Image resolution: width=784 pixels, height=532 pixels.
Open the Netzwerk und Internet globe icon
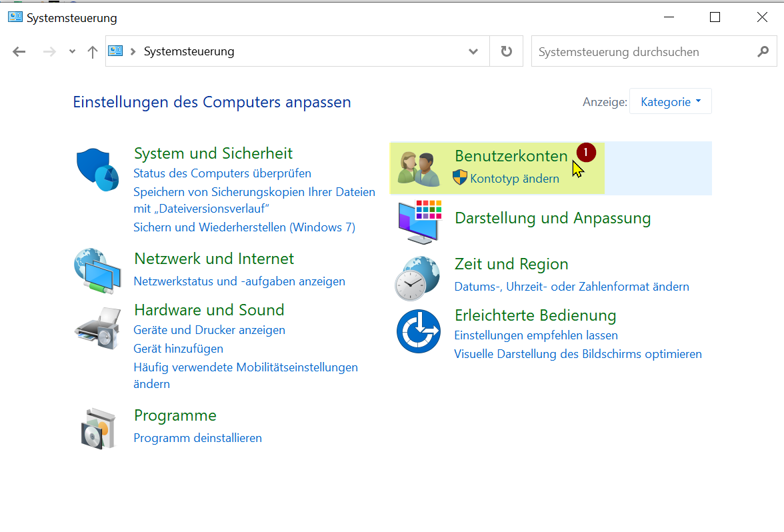click(97, 271)
